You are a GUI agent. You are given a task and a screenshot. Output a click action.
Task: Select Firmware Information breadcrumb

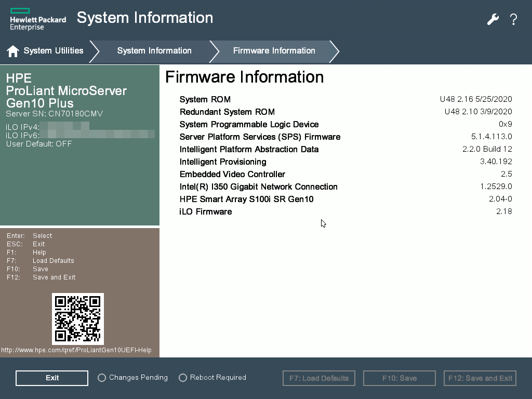[x=274, y=51]
